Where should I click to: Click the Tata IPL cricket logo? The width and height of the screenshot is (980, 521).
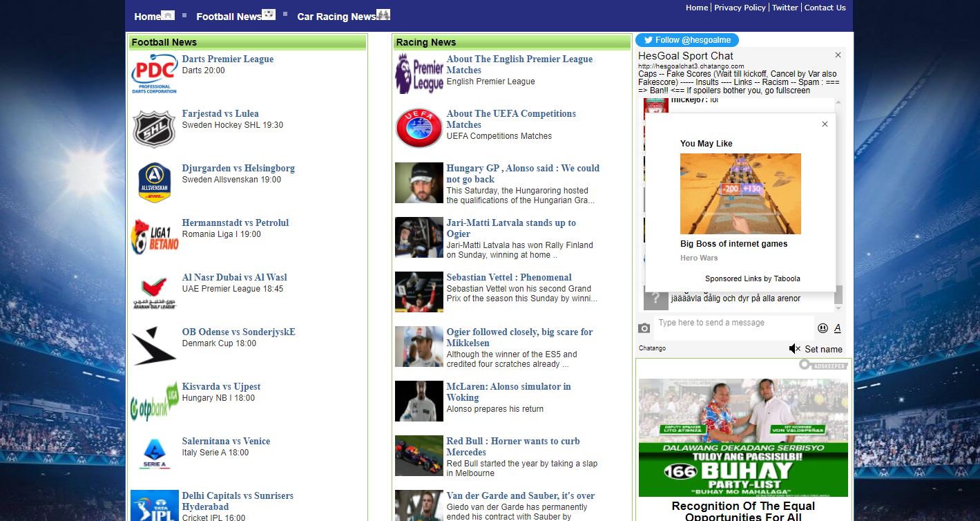tap(154, 506)
